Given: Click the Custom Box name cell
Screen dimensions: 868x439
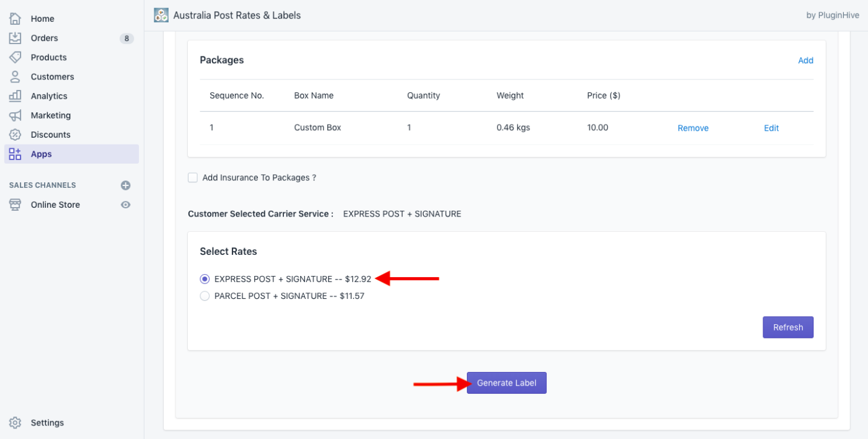Looking at the screenshot, I should 317,127.
